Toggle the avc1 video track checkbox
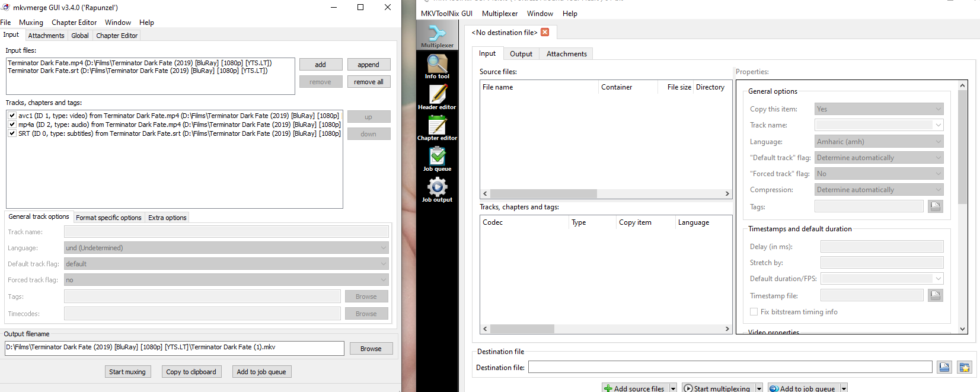The image size is (980, 392). click(12, 116)
